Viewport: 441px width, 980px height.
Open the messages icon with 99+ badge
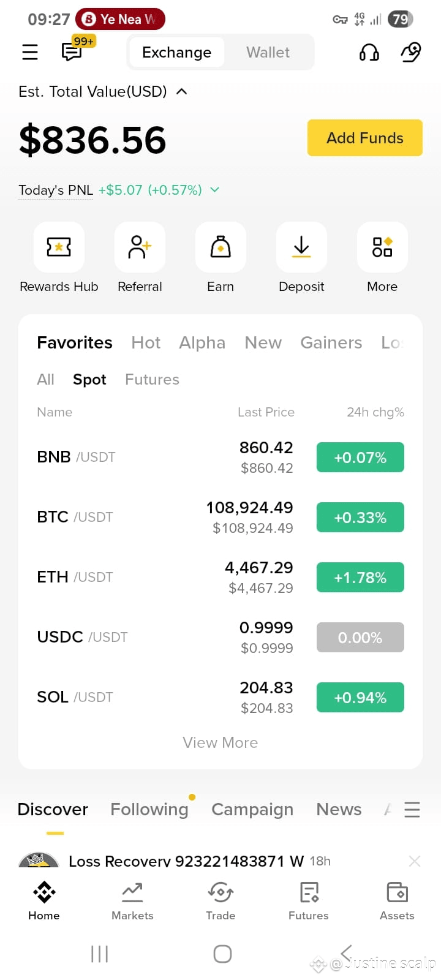[x=72, y=51]
